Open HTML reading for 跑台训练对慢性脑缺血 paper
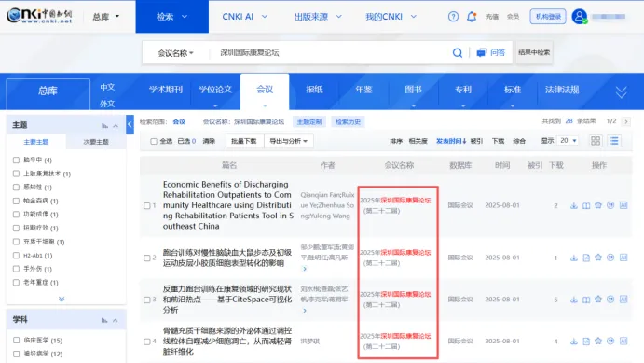 [586, 258]
